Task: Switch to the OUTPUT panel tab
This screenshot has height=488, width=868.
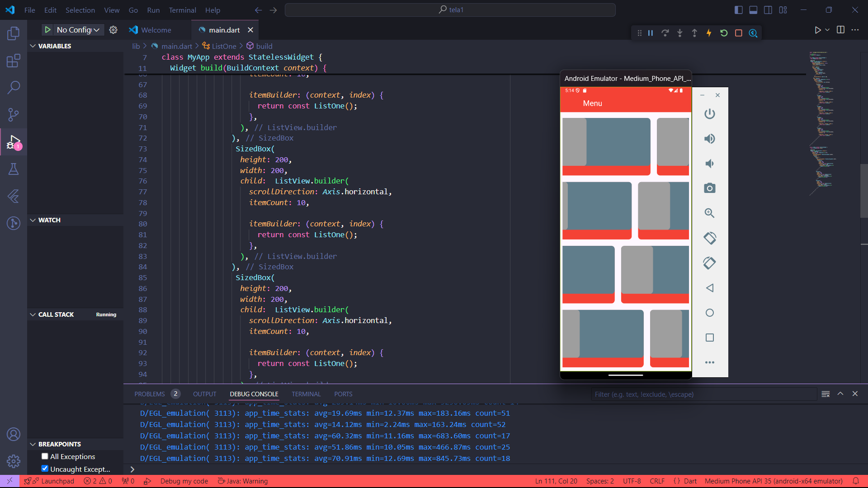Action: pyautogui.click(x=205, y=394)
